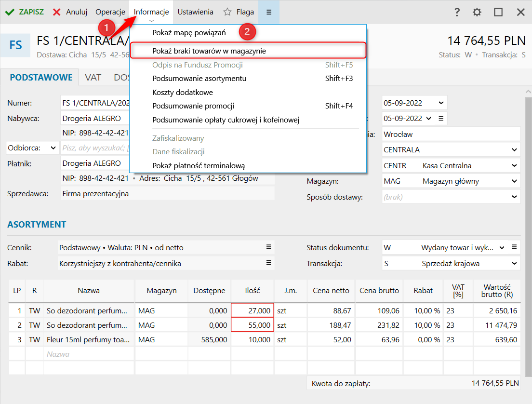
Task: Open help via question mark icon
Action: coord(457,13)
